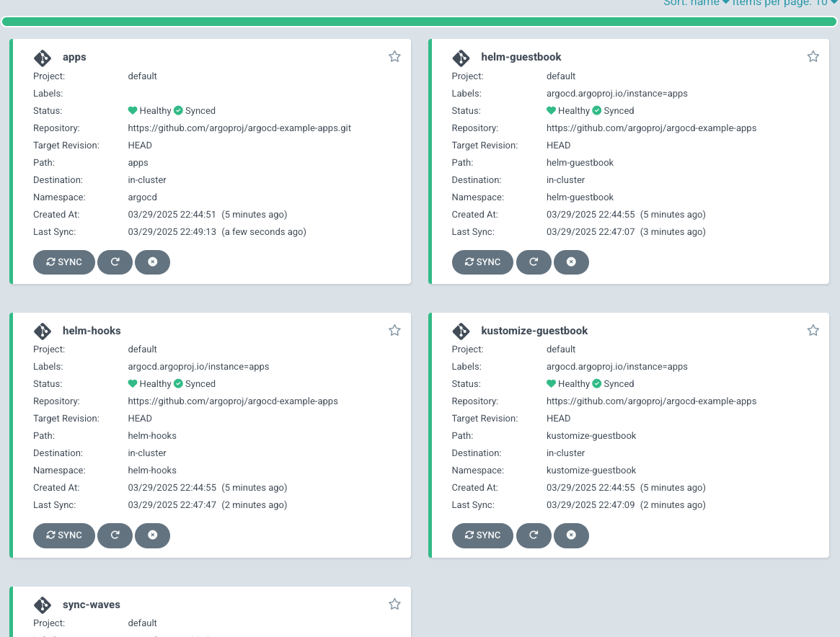Viewport: 840px width, 637px height.
Task: Click the Synced check icon on apps card
Action: 178,110
